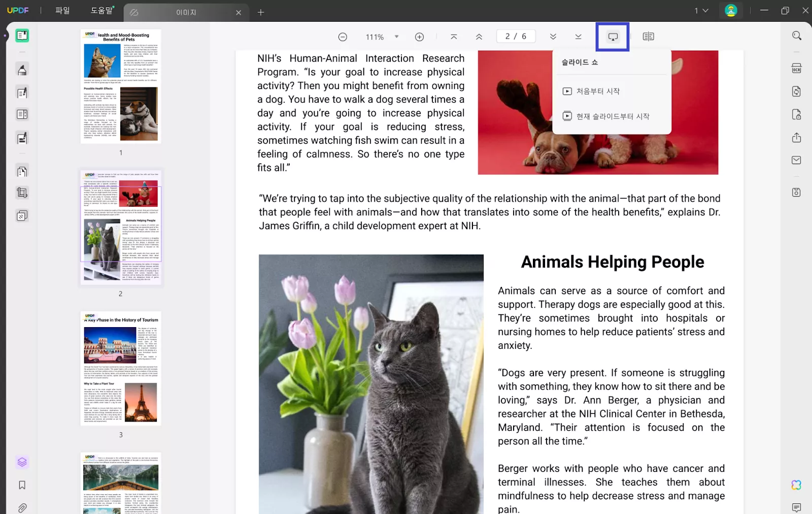Select page 2 thumbnail

pos(121,227)
